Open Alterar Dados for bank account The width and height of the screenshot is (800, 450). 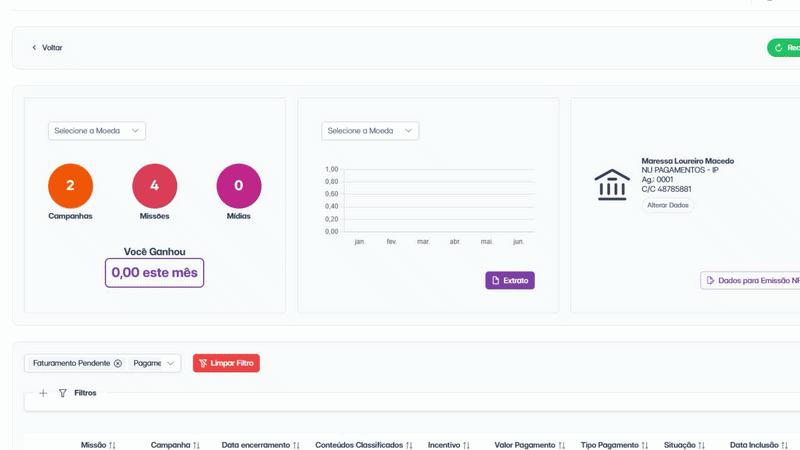(x=668, y=205)
